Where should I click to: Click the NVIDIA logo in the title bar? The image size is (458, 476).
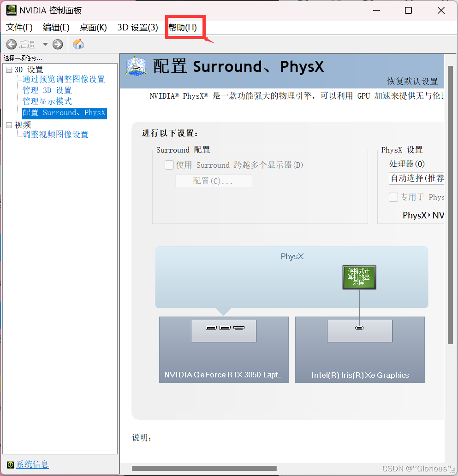[11, 10]
